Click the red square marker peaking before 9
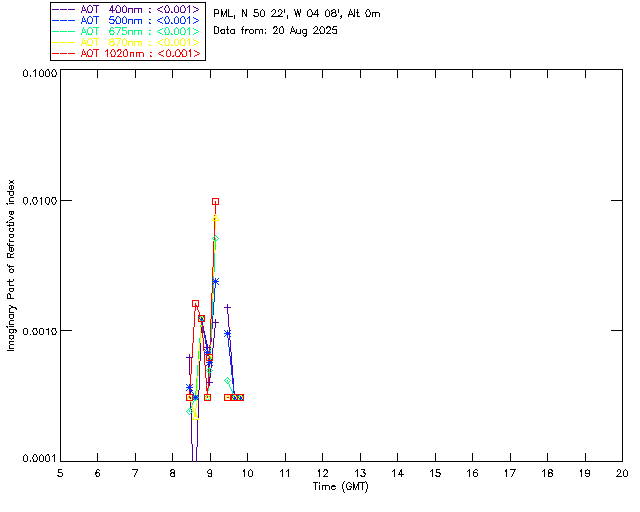The image size is (640, 512). (196, 303)
